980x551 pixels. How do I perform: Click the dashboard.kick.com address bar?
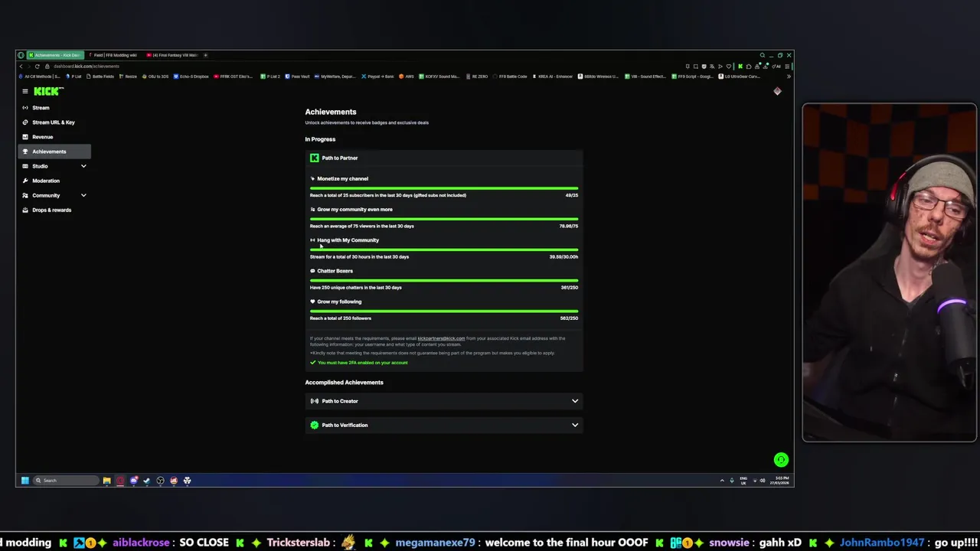click(86, 67)
